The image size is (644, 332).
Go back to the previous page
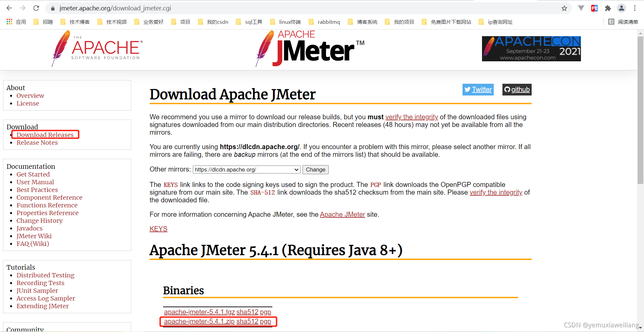[x=9, y=8]
